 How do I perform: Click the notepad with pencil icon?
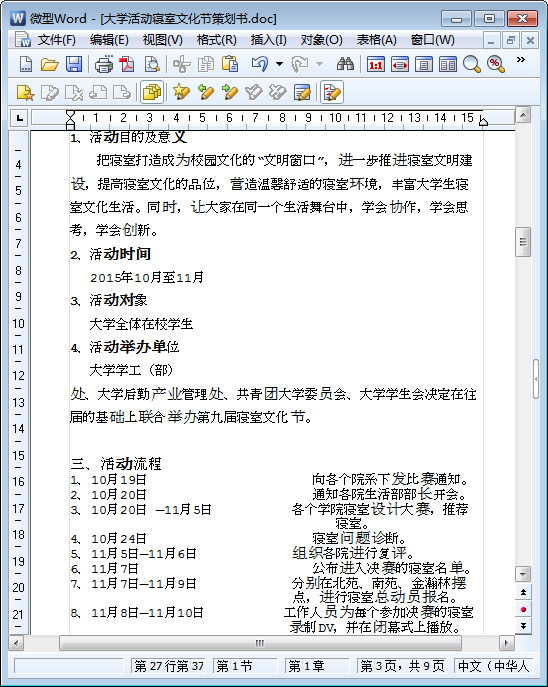coord(302,92)
